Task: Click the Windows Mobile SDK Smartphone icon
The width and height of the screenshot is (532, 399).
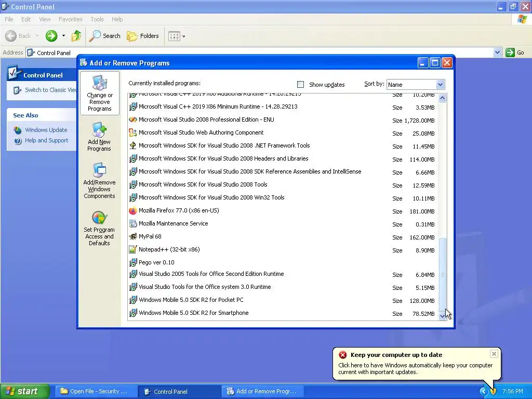Action: tap(133, 313)
